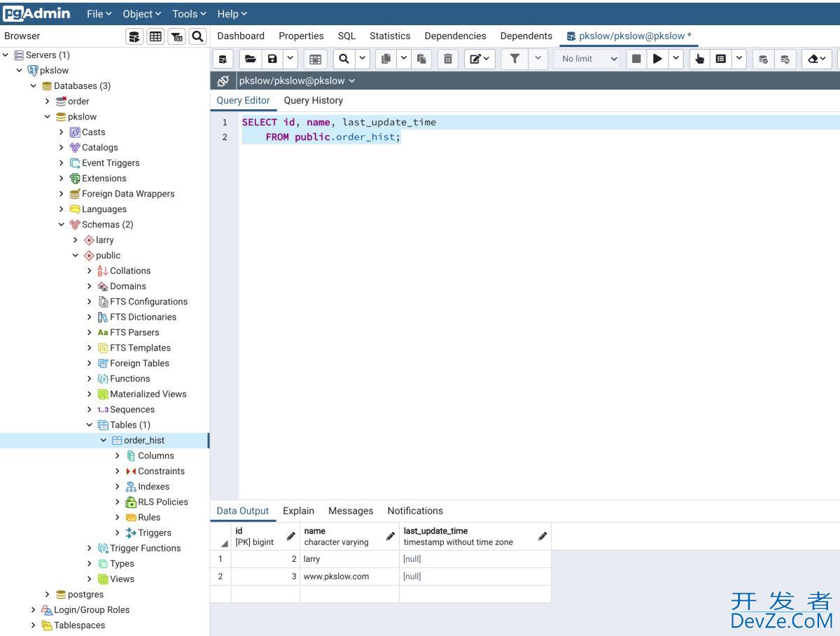Open pkslow/pkslow@pkslow connection dropdown
The image size is (840, 636).
click(x=297, y=80)
